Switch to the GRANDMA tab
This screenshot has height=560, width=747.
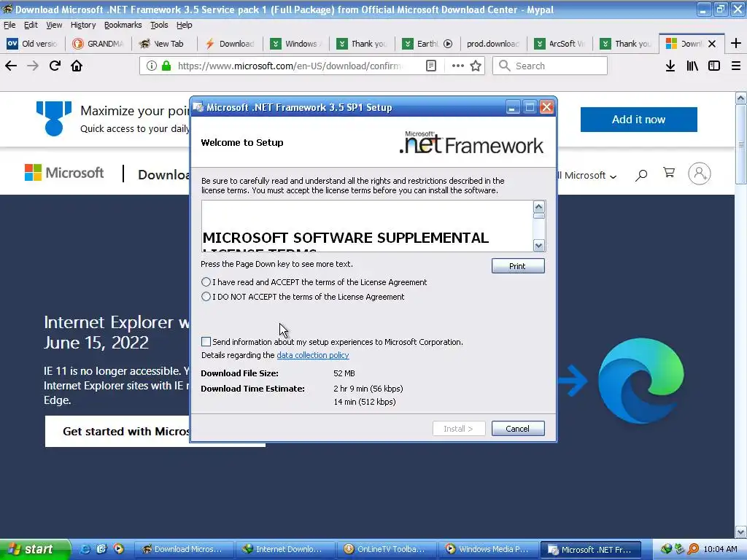pyautogui.click(x=98, y=43)
